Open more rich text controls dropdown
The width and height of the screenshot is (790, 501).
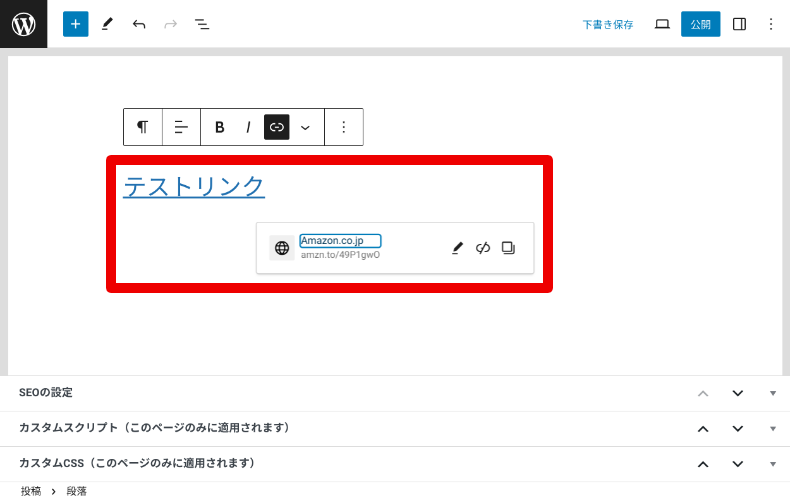pyautogui.click(x=305, y=128)
